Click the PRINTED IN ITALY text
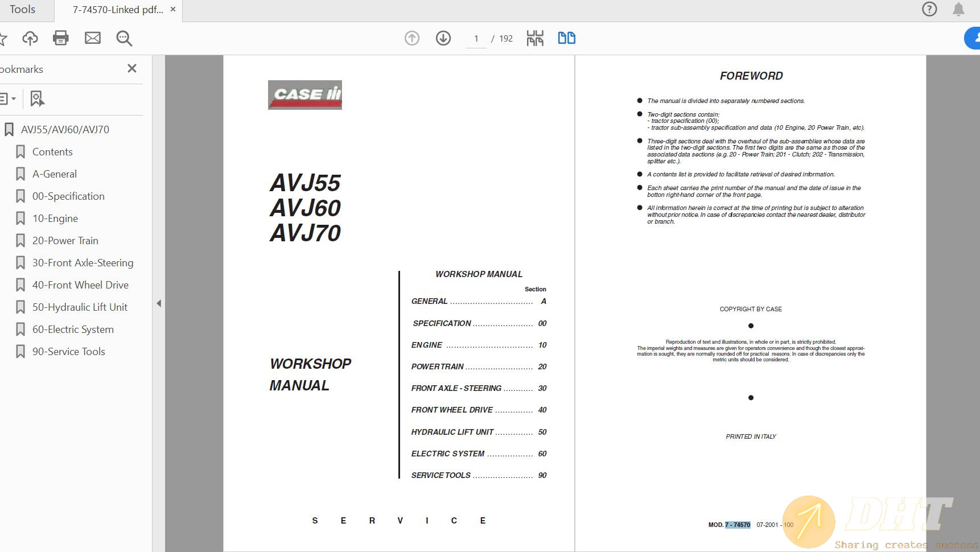The height and width of the screenshot is (552, 980). tap(751, 436)
